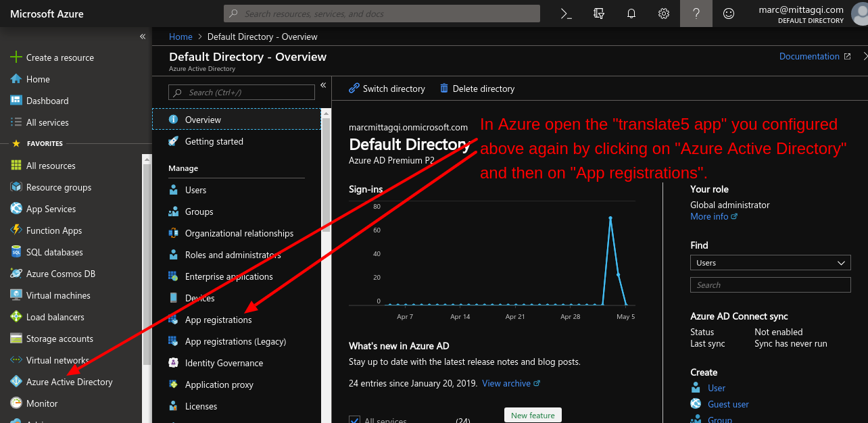Viewport: 868px width, 423px height.
Task: Open Directory and subscription filter icon
Action: (x=599, y=14)
